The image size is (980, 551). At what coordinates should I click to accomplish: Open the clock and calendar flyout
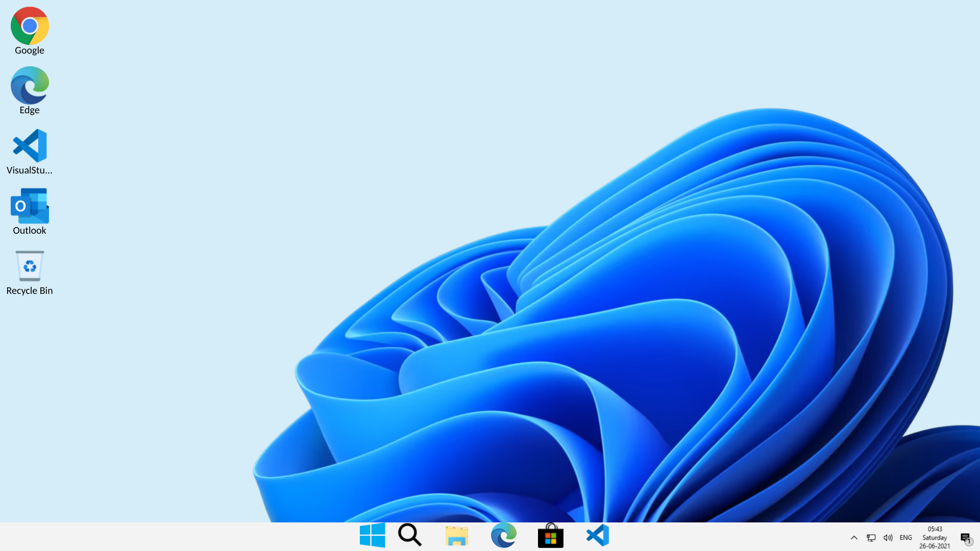pos(934,537)
